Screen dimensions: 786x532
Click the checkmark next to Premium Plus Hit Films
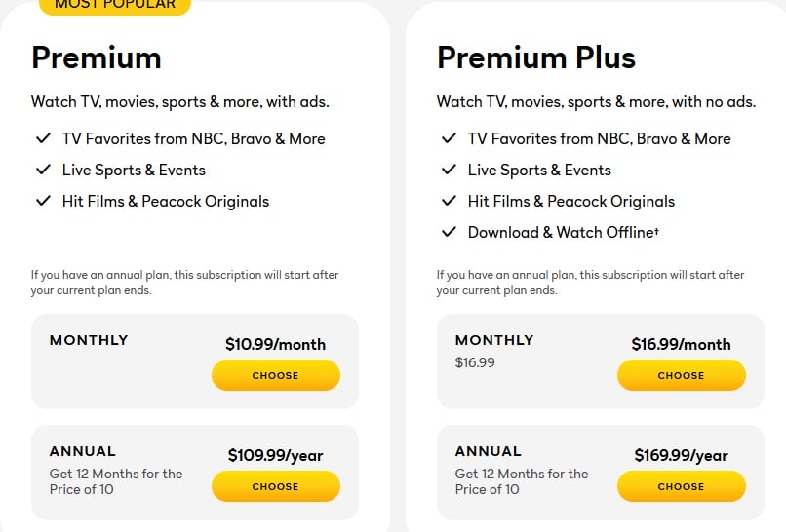pos(449,201)
